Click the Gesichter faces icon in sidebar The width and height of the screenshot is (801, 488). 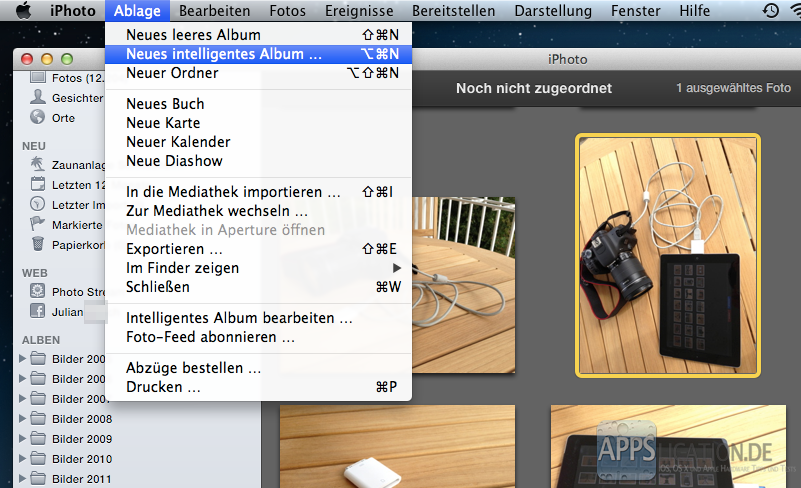pos(38,97)
